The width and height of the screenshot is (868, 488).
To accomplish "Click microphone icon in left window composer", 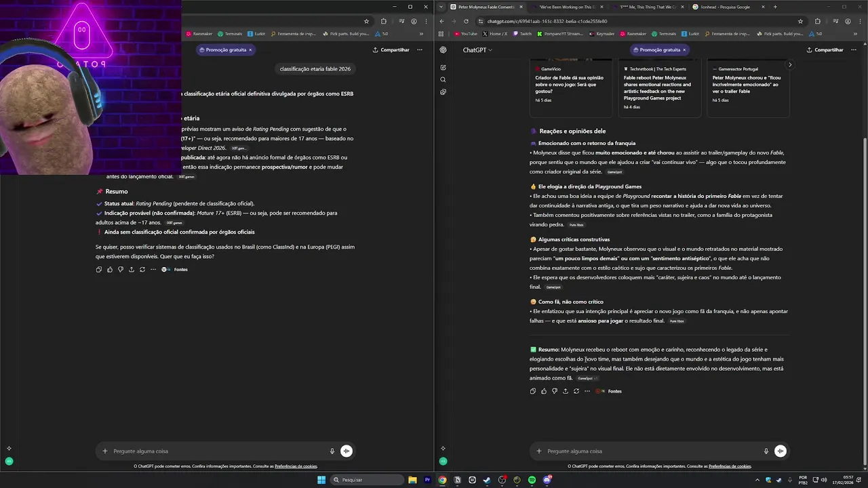I will (332, 451).
